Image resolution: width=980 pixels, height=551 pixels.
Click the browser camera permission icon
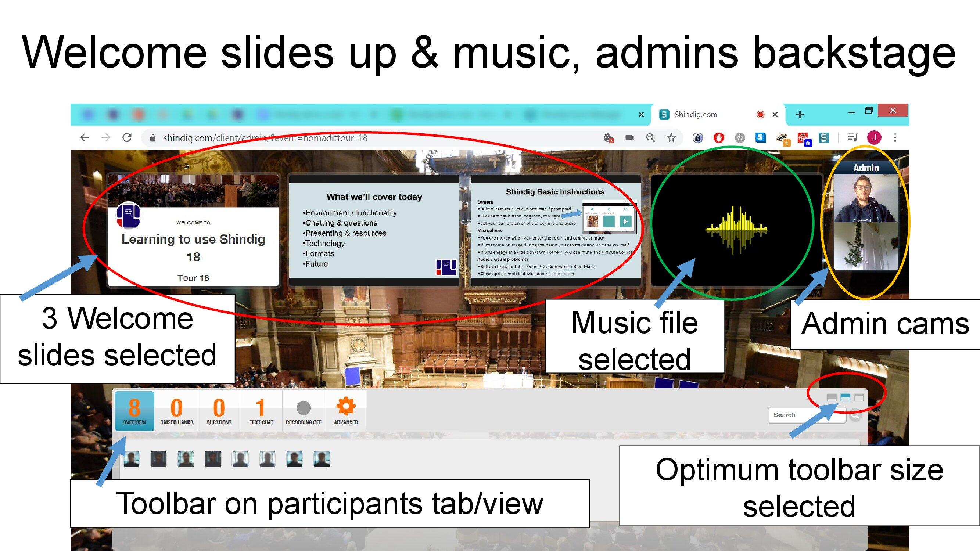(629, 138)
